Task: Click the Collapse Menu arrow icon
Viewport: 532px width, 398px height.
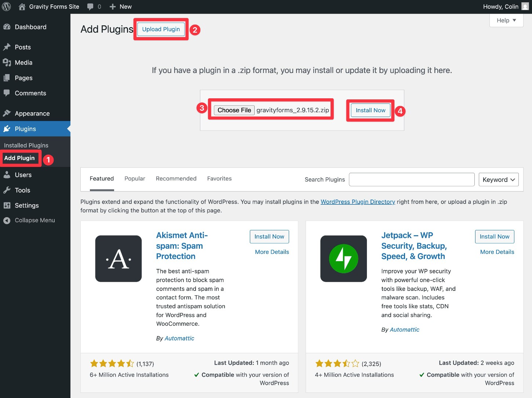Action: pyautogui.click(x=7, y=220)
